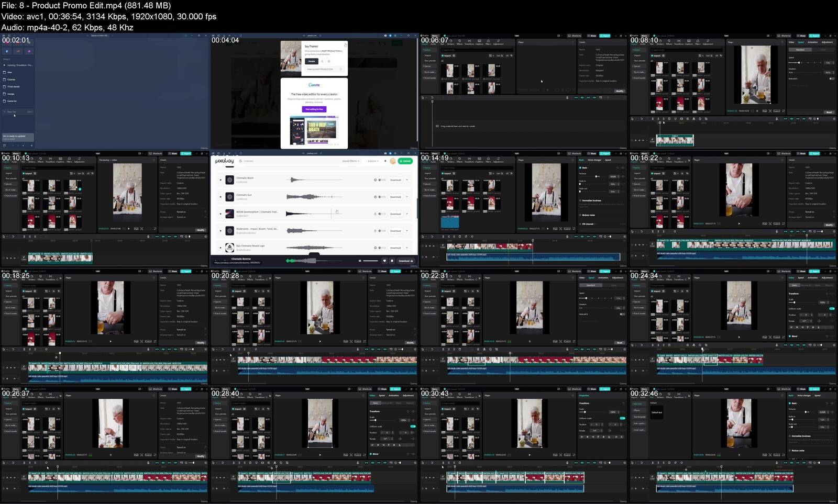Switch to the Voice changer tab at 00:14:19
The image size is (838, 504).
click(594, 160)
